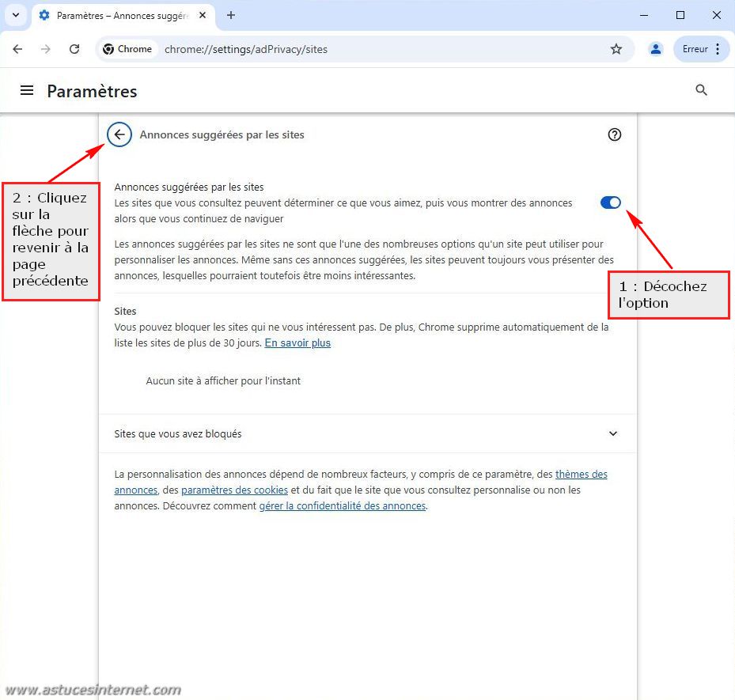Follow the thèmes des annonces link
The width and height of the screenshot is (735, 700).
pyautogui.click(x=582, y=474)
